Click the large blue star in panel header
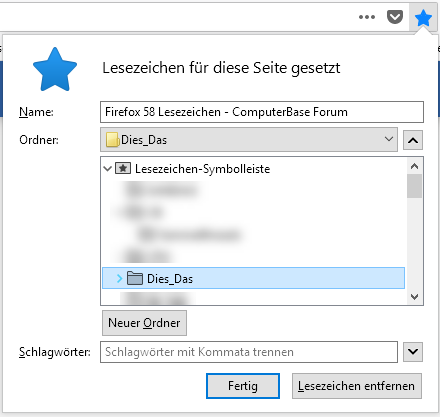 pos(55,69)
